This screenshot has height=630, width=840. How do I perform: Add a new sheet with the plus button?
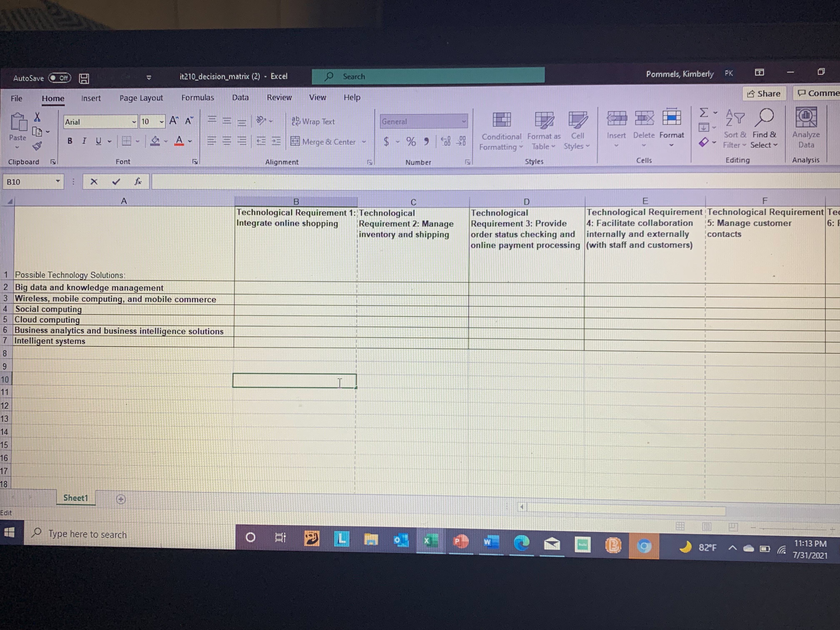pos(121,499)
